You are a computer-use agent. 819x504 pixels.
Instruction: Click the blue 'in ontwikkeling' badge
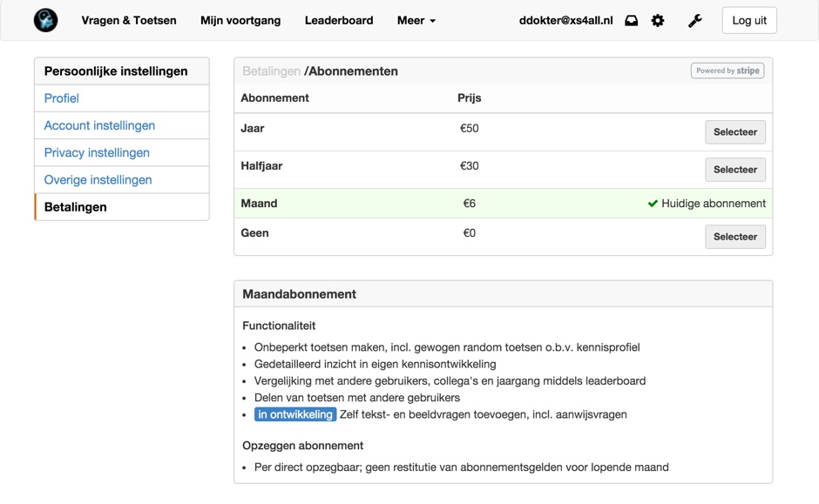(x=294, y=414)
